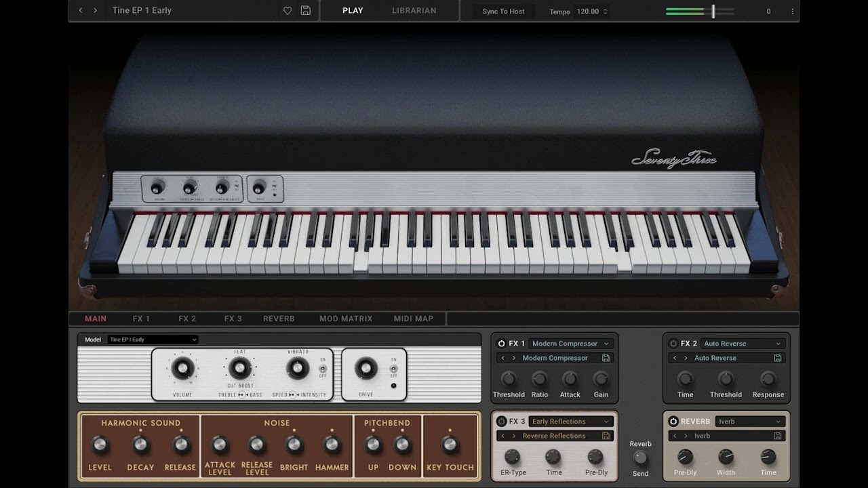Switch to the MOD MATRIX tab

click(346, 319)
